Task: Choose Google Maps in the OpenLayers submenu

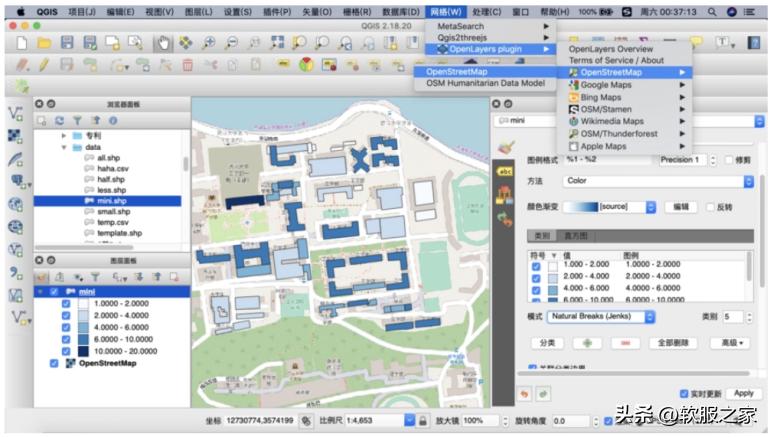Action: tap(606, 85)
